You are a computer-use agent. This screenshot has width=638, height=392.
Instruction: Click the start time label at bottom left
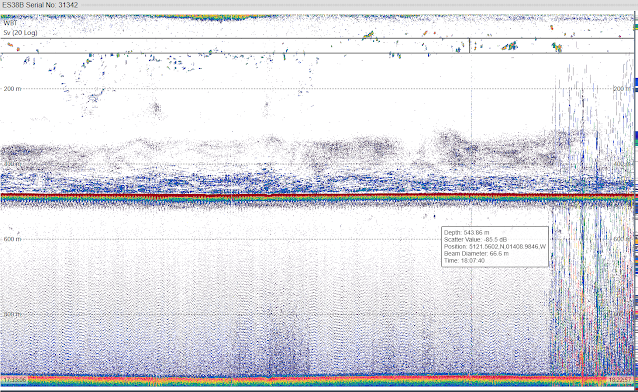pos(15,380)
